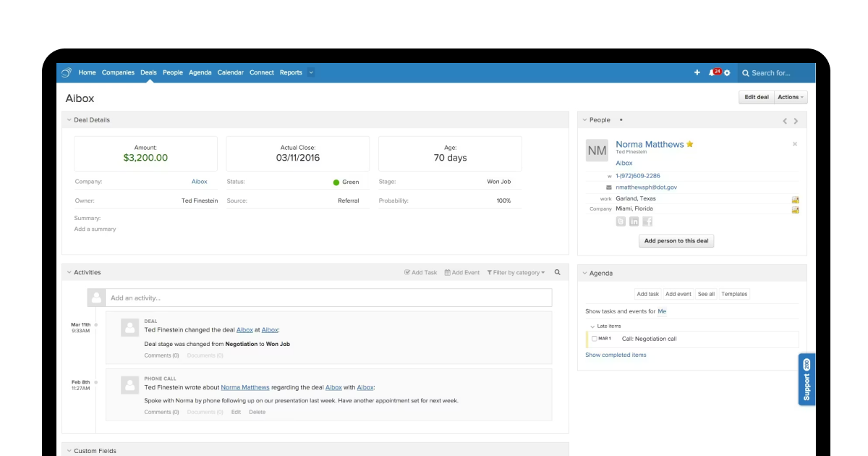The width and height of the screenshot is (868, 456).
Task: Open notifications via the bell icon
Action: 710,72
